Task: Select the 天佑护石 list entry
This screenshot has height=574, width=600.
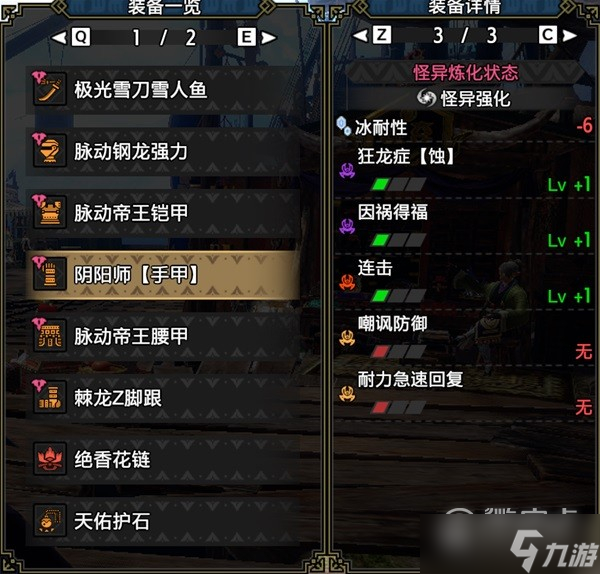Action: coord(163,521)
